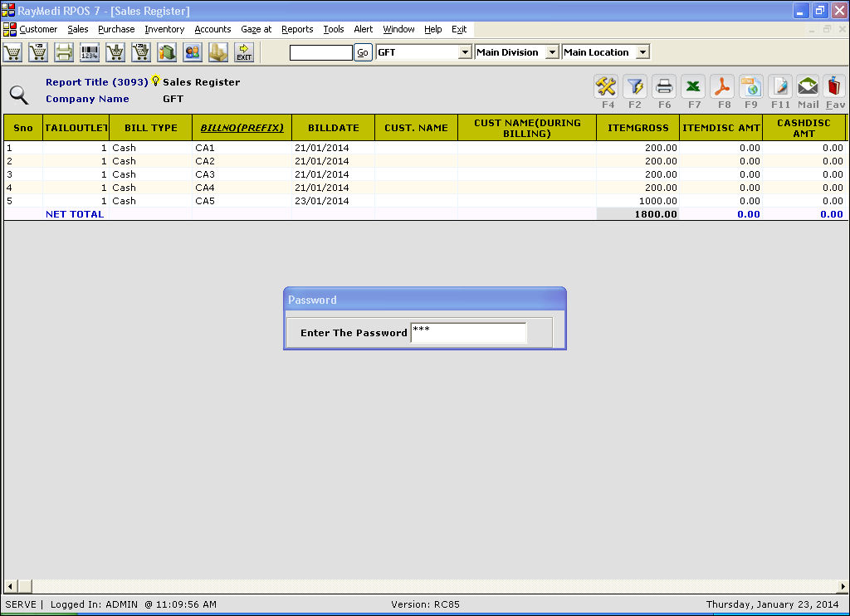850x616 pixels.
Task: Sort by BILLNO(PREFIX) column header
Action: pyautogui.click(x=242, y=128)
